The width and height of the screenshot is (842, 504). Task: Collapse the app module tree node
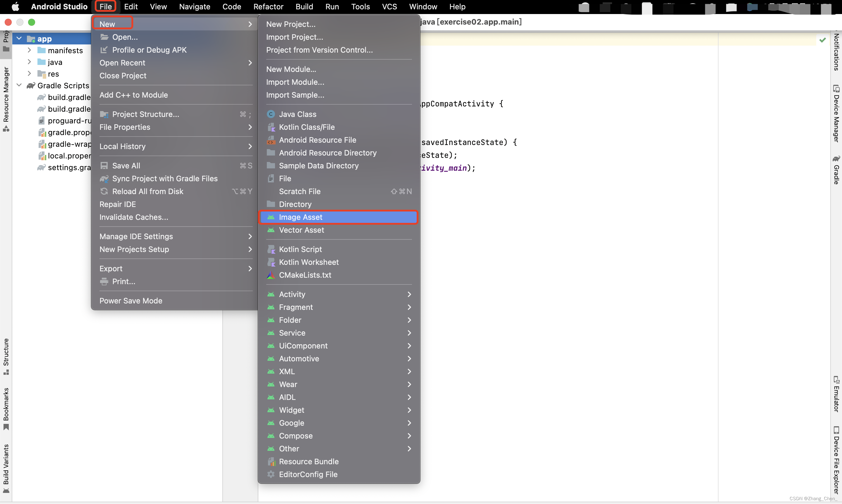(x=19, y=39)
